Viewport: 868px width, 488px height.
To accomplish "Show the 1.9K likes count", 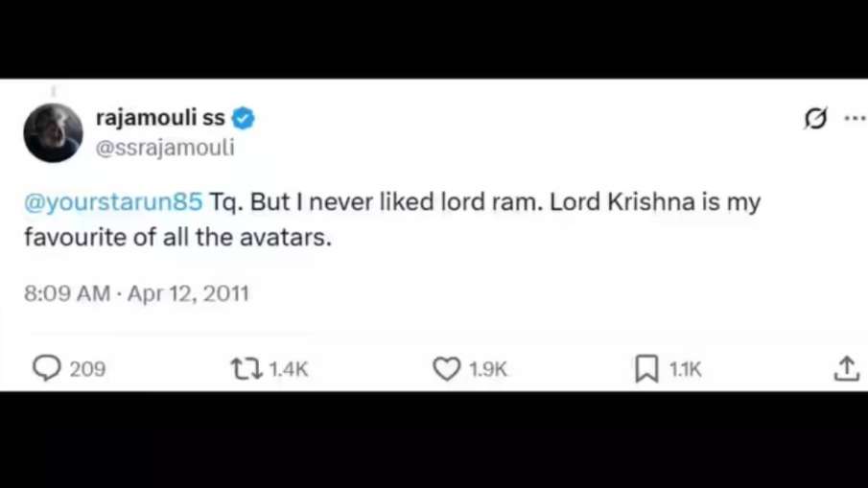I will coord(488,369).
